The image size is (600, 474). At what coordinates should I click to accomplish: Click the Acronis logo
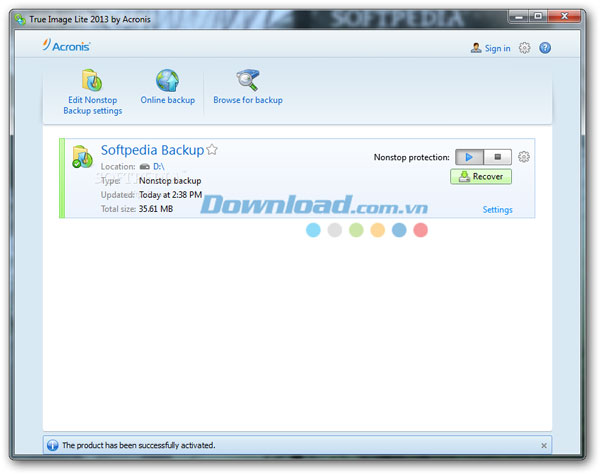pyautogui.click(x=67, y=45)
